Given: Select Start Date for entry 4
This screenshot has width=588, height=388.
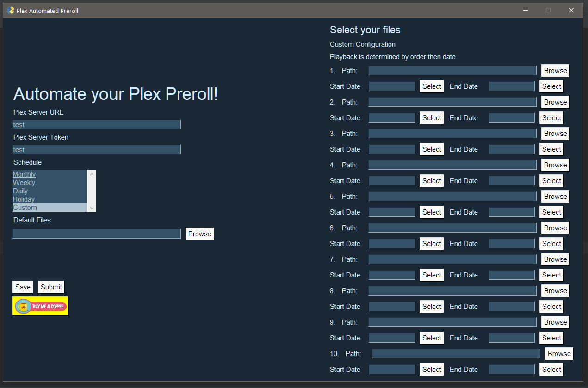Looking at the screenshot, I should [432, 180].
